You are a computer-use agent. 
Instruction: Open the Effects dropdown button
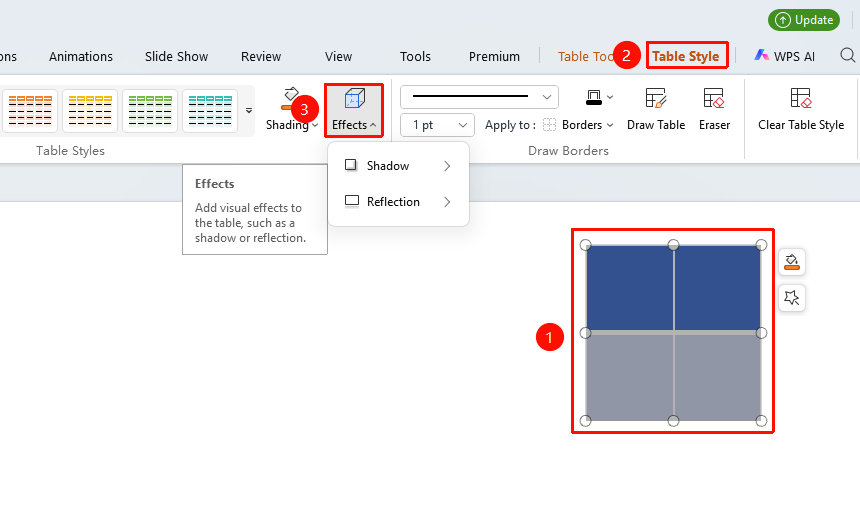354,110
